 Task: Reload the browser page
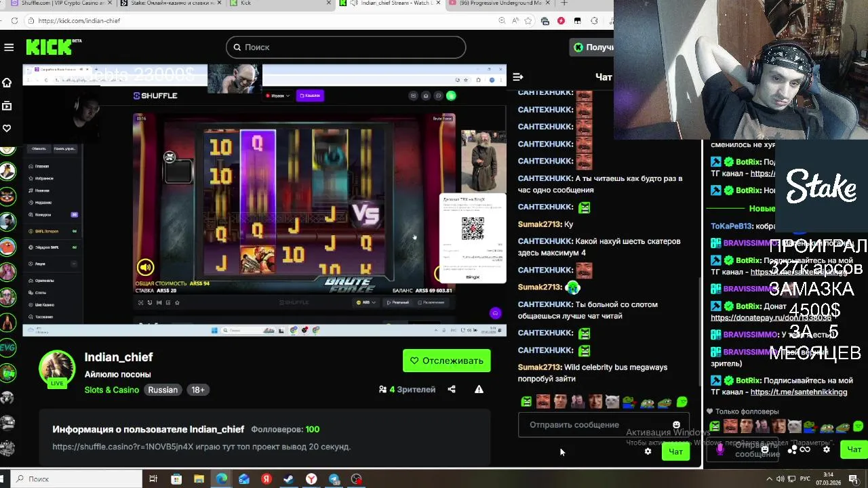click(x=14, y=21)
